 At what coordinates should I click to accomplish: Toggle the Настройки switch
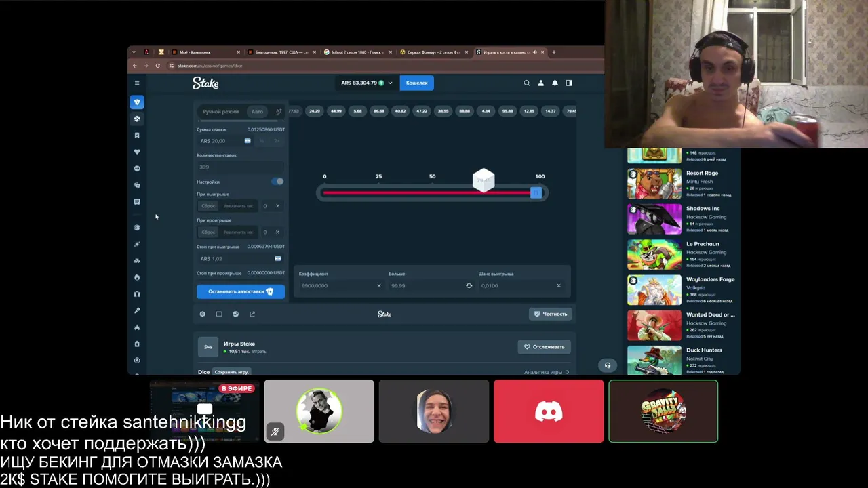(x=277, y=182)
